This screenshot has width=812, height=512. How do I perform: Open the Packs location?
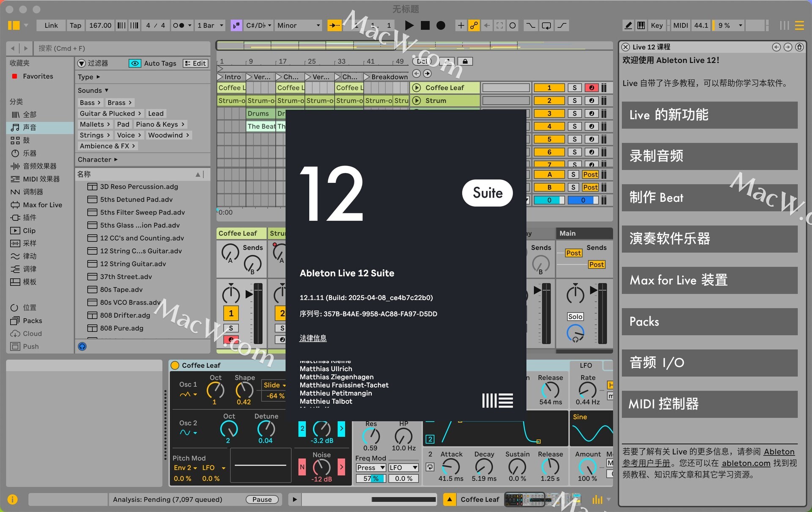pyautogui.click(x=41, y=321)
